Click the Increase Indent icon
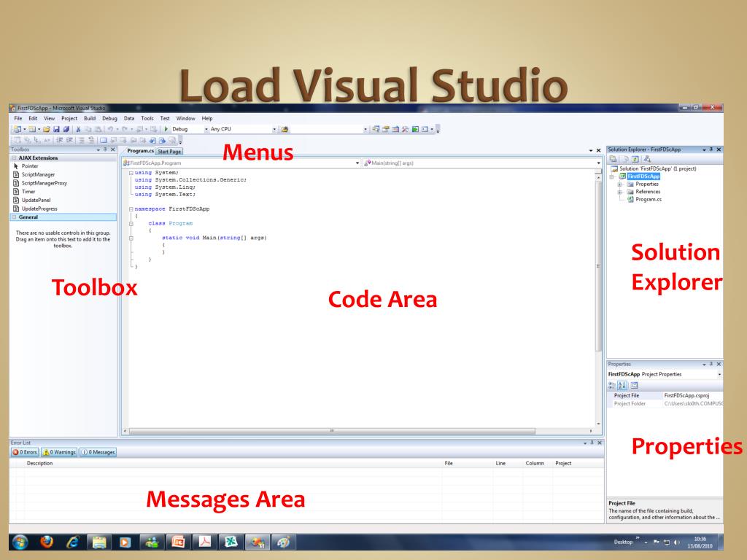Viewport: 747px width, 560px height. coord(69,140)
